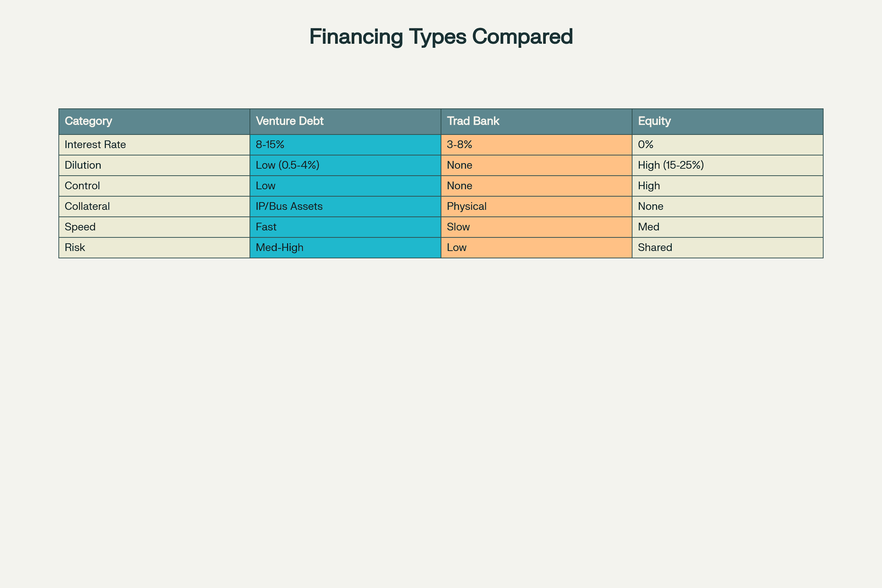Viewport: 882px width, 588px height.
Task: Click the Trad Bank column header
Action: coord(473,121)
